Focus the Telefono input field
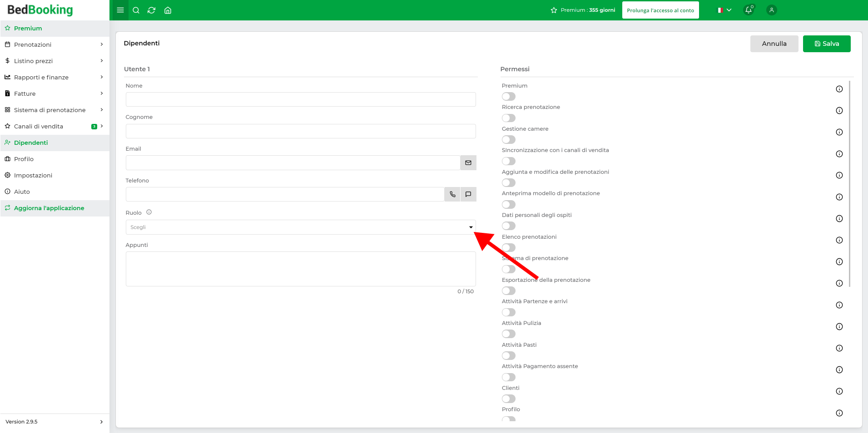This screenshot has height=433, width=868. coord(285,194)
